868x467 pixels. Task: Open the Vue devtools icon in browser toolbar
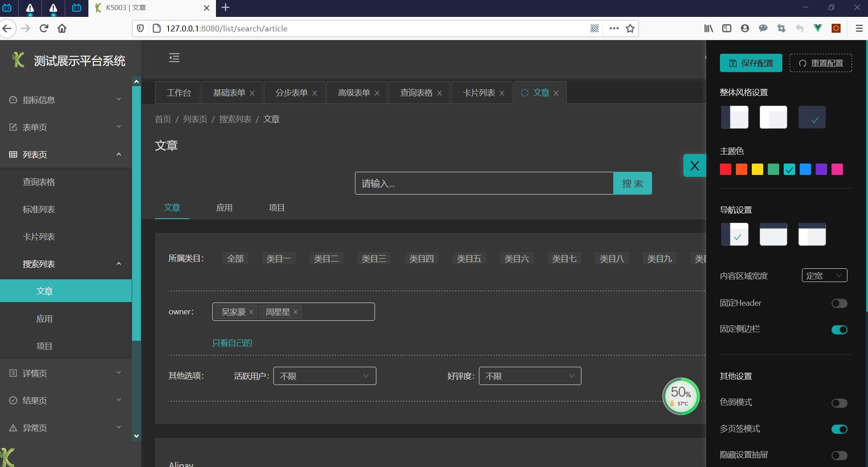[x=818, y=28]
